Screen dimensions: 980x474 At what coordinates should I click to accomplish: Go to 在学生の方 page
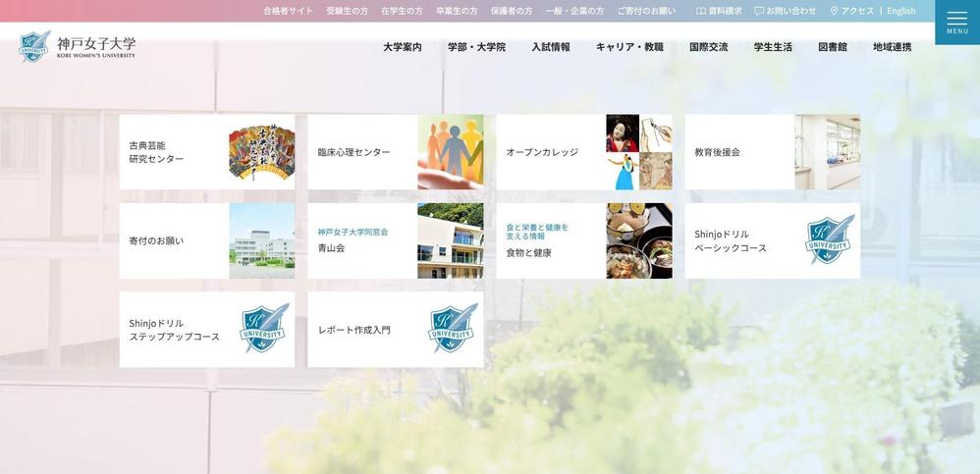pyautogui.click(x=402, y=11)
